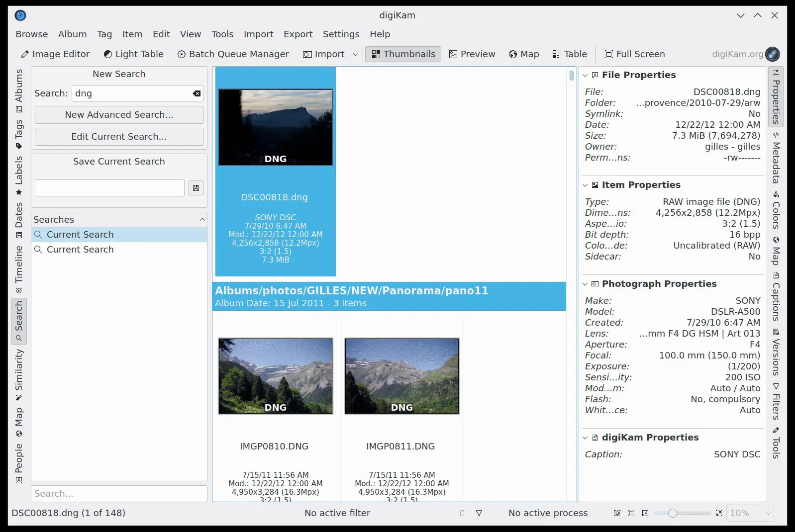Screen dimensions: 795x532
Task: Open the Image Editor
Action: pyautogui.click(x=55, y=54)
